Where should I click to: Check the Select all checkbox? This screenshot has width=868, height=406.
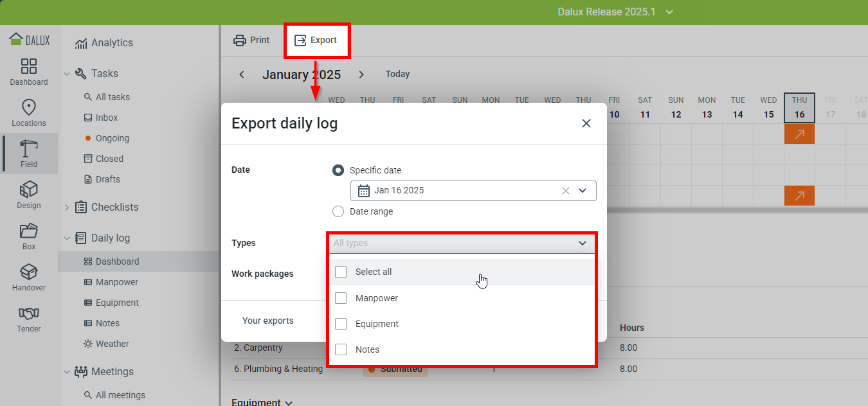pos(341,272)
